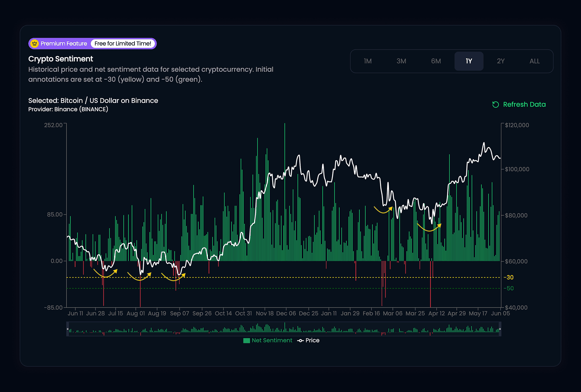Click the circular refresh icon beside Refresh Data
The image size is (581, 392).
coord(495,104)
